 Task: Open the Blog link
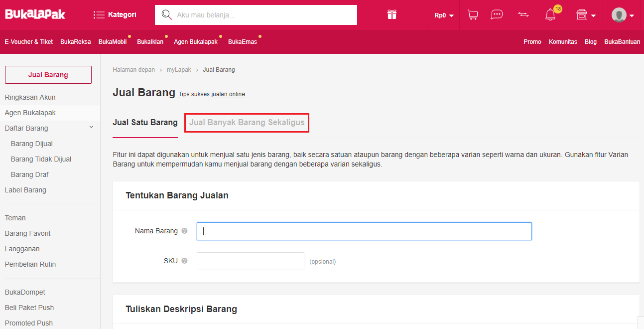tap(591, 42)
